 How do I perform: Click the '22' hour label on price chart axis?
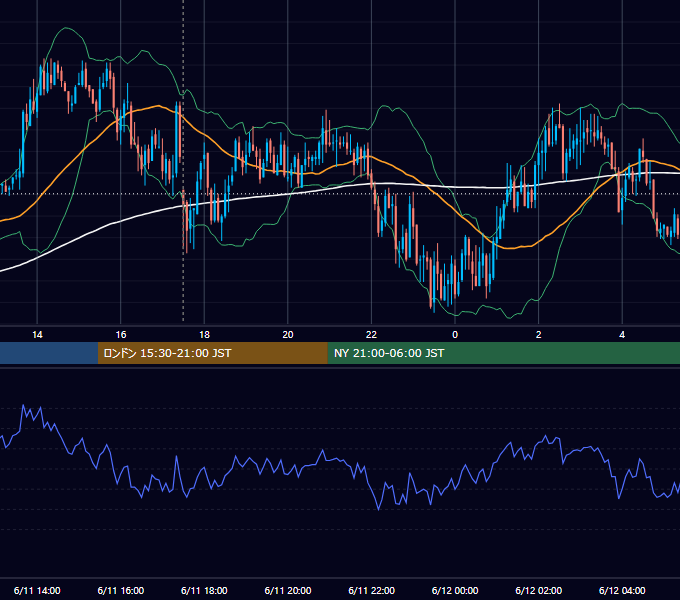pyautogui.click(x=371, y=335)
